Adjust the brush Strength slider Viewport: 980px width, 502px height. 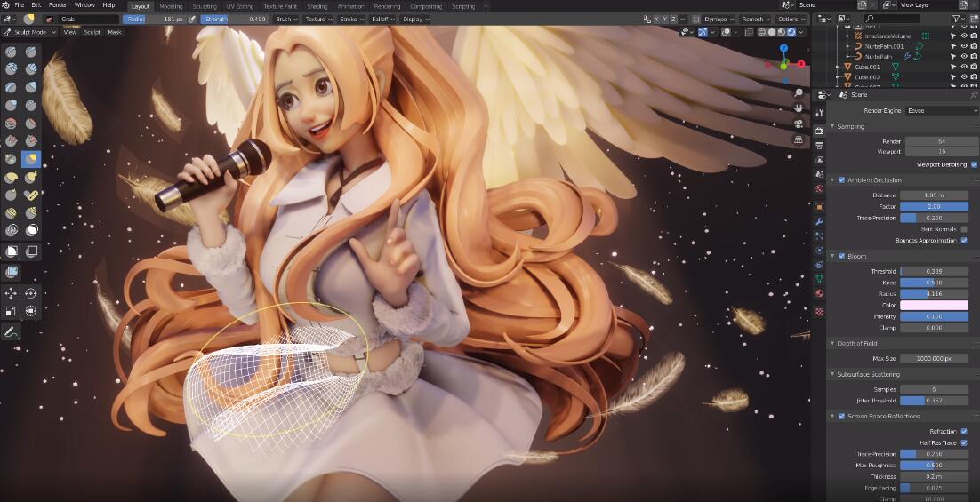click(x=235, y=20)
